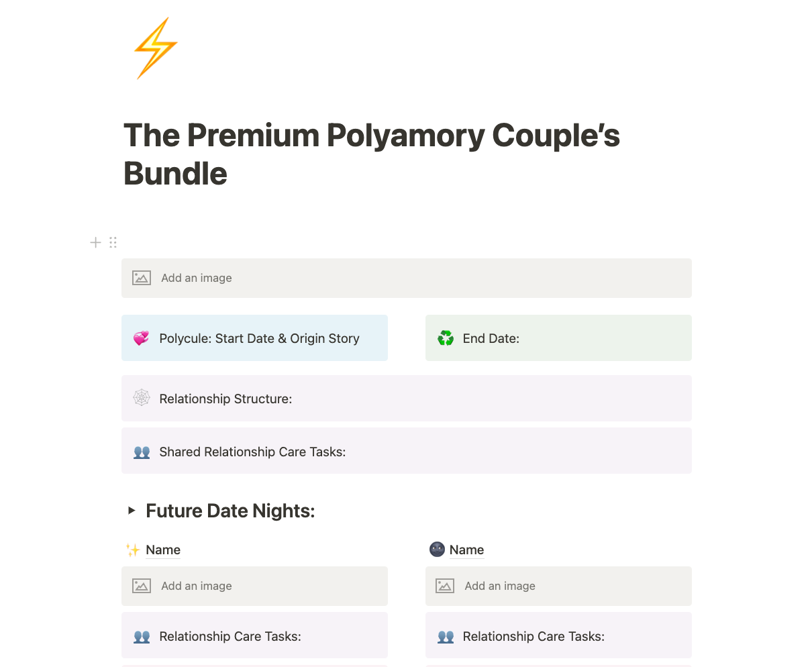The width and height of the screenshot is (812, 667).
Task: Click the new moon face emoji
Action: tap(437, 550)
